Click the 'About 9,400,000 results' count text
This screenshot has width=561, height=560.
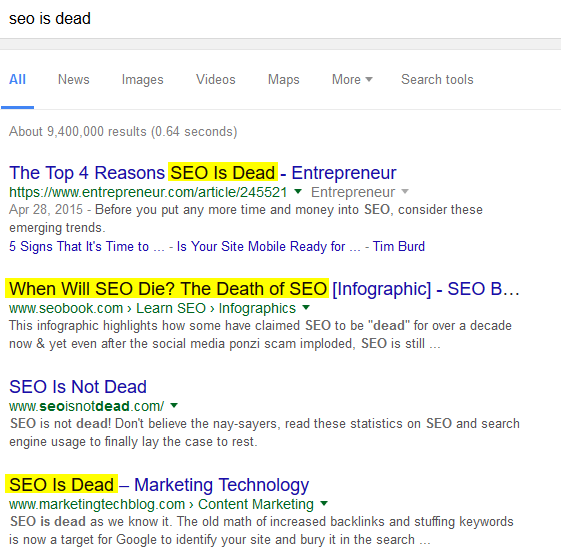click(123, 132)
